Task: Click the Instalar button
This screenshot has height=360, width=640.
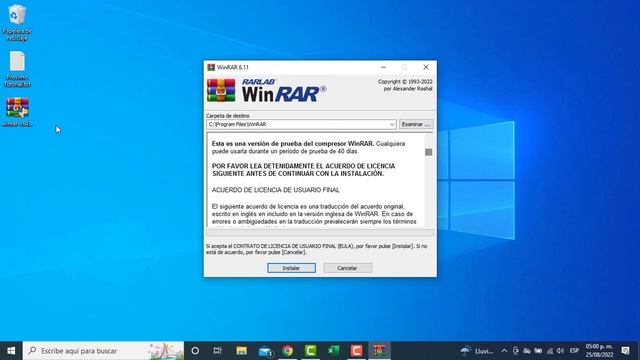Action: 291,268
